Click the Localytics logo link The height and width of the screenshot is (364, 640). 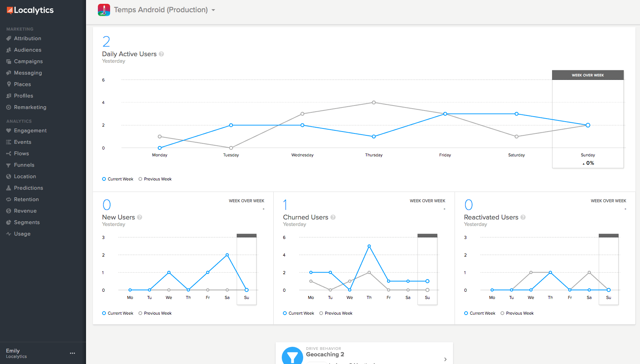[x=30, y=10]
